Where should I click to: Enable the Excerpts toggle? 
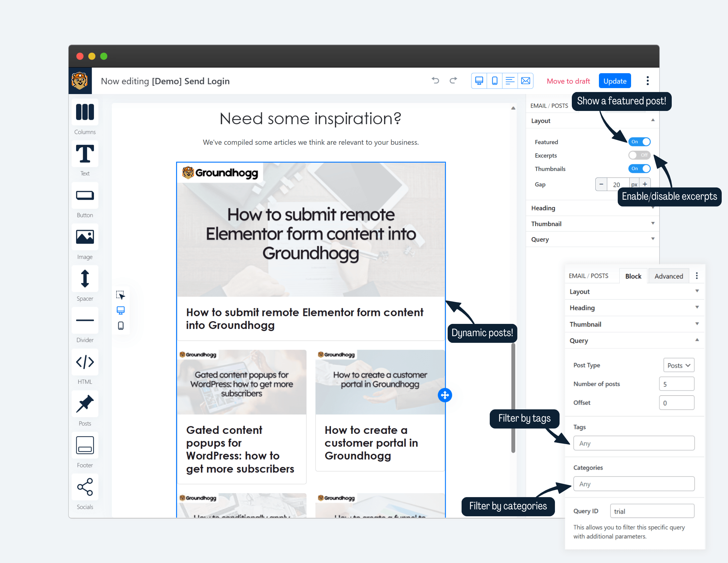coord(639,155)
